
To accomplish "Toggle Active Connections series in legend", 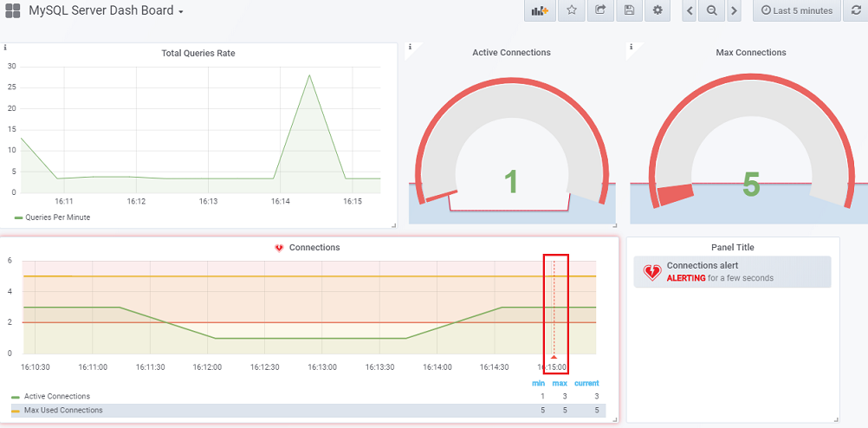I will click(56, 396).
